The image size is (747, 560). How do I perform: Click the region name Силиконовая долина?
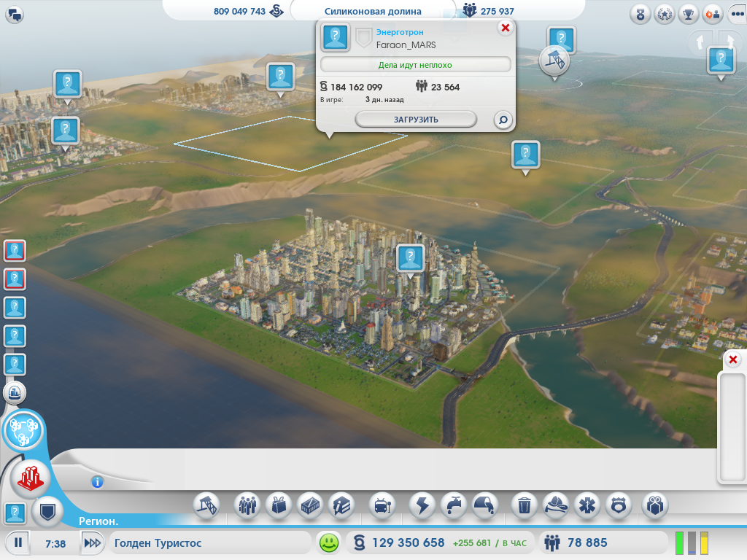pyautogui.click(x=373, y=11)
